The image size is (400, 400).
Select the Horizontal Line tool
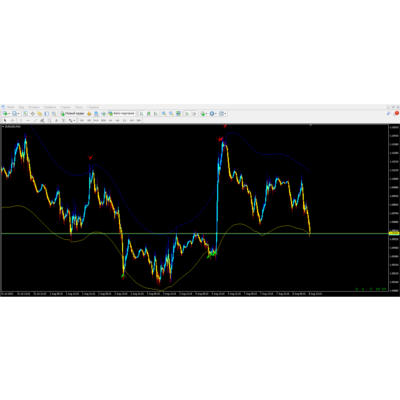point(28,120)
